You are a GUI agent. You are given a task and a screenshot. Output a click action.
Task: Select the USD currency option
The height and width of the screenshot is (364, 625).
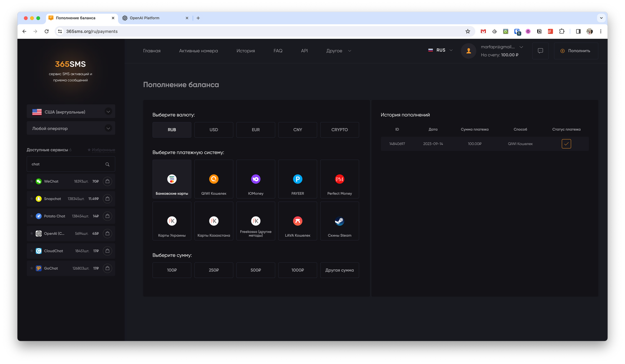pyautogui.click(x=214, y=130)
